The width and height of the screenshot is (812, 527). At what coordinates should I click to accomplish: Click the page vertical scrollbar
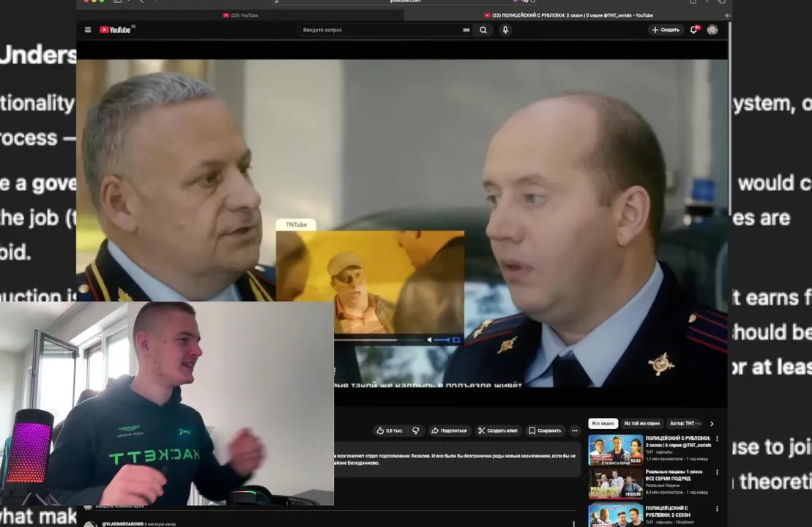click(x=730, y=118)
